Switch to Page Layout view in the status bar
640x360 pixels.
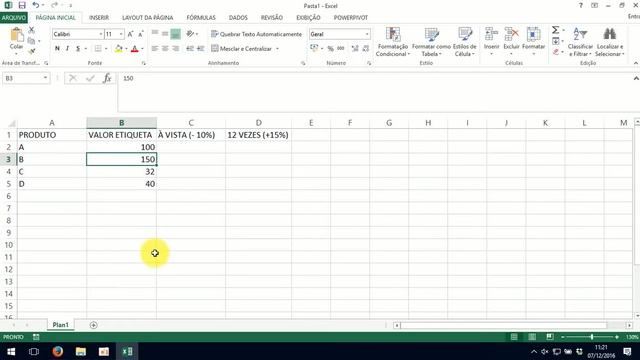[532, 337]
